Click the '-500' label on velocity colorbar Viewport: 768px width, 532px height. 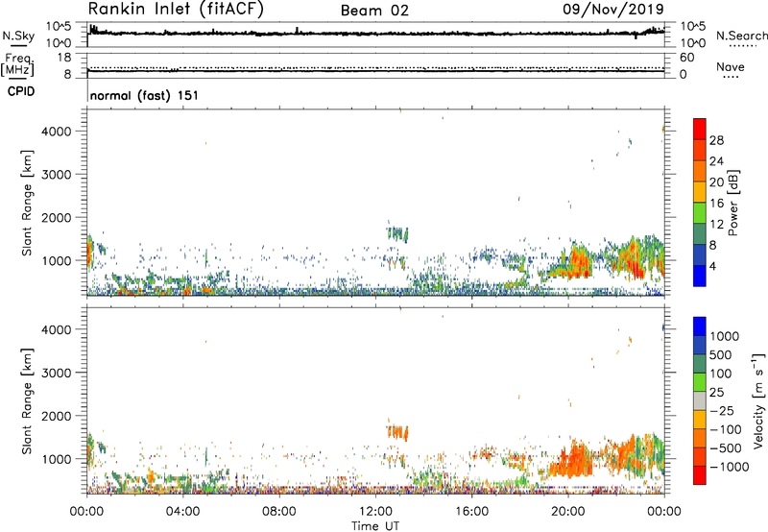(x=726, y=448)
